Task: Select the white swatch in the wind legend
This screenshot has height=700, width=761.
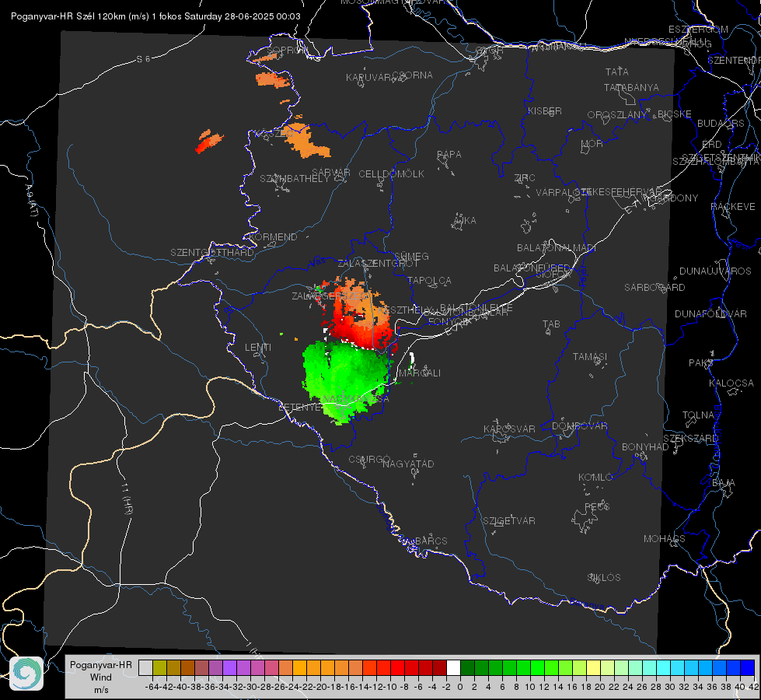Action: tap(453, 667)
